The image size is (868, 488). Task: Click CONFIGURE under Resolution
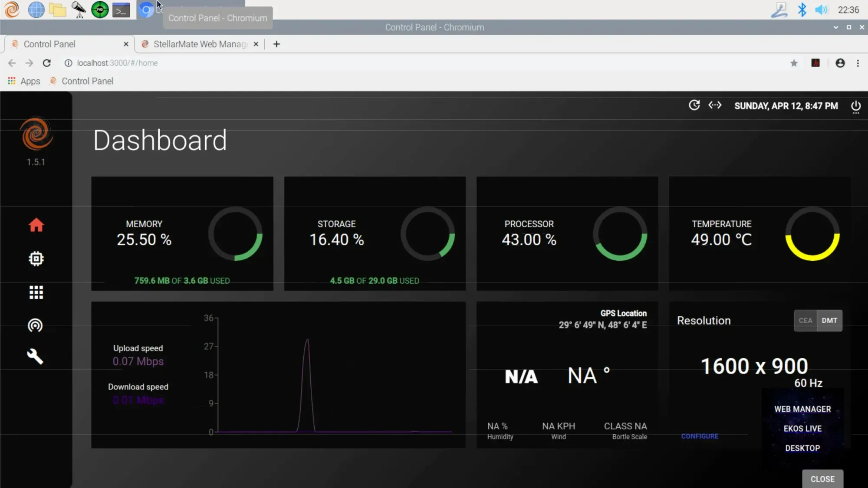pos(700,436)
